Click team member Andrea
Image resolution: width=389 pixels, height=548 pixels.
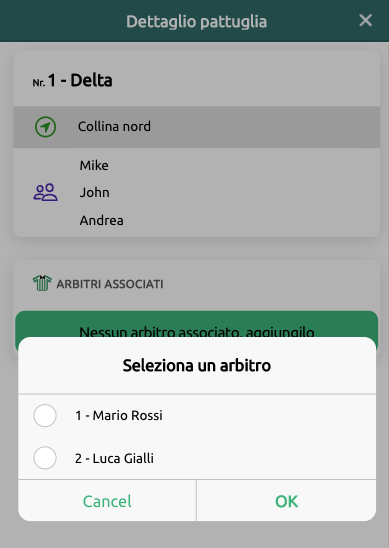coord(101,221)
